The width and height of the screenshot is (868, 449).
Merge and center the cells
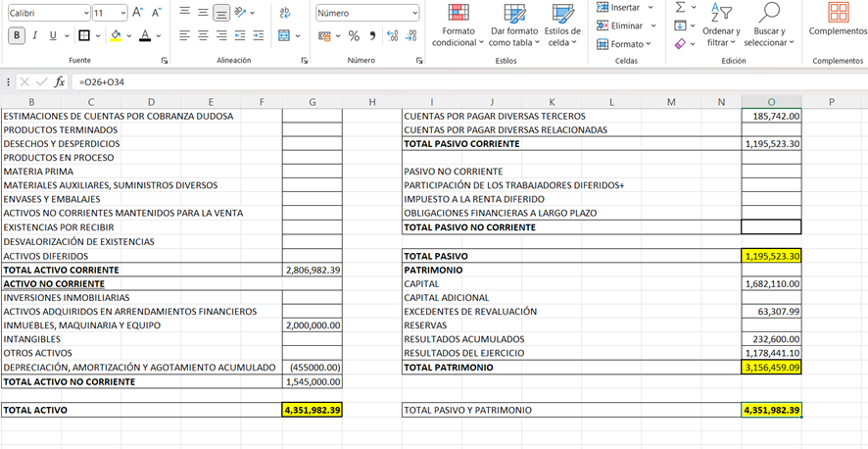pos(283,35)
